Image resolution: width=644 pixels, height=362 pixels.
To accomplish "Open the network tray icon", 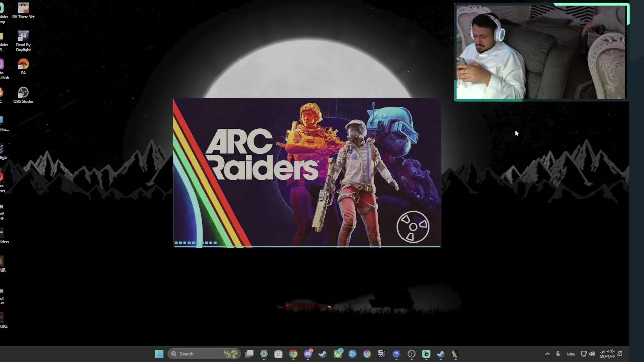I will 584,354.
